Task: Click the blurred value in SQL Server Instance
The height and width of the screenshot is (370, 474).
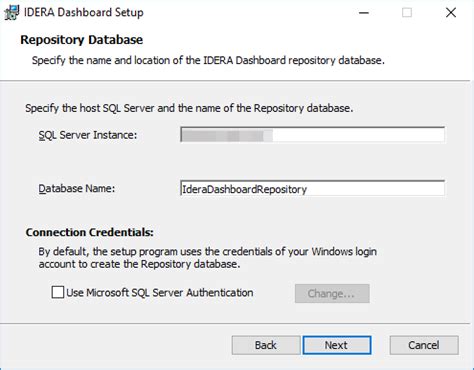Action: click(227, 136)
